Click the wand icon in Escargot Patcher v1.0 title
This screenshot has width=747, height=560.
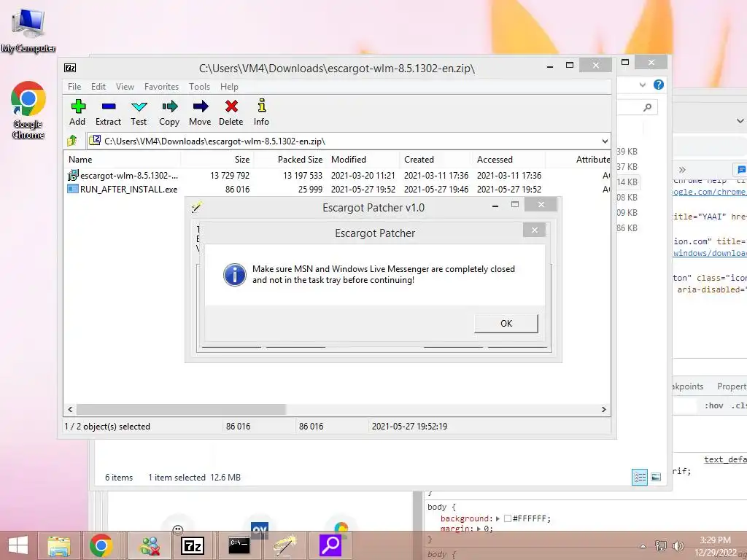[197, 207]
